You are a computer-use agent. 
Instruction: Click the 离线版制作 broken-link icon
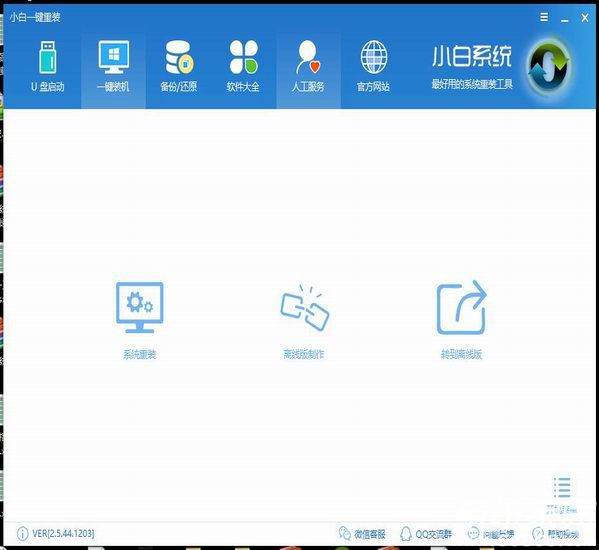click(x=304, y=308)
